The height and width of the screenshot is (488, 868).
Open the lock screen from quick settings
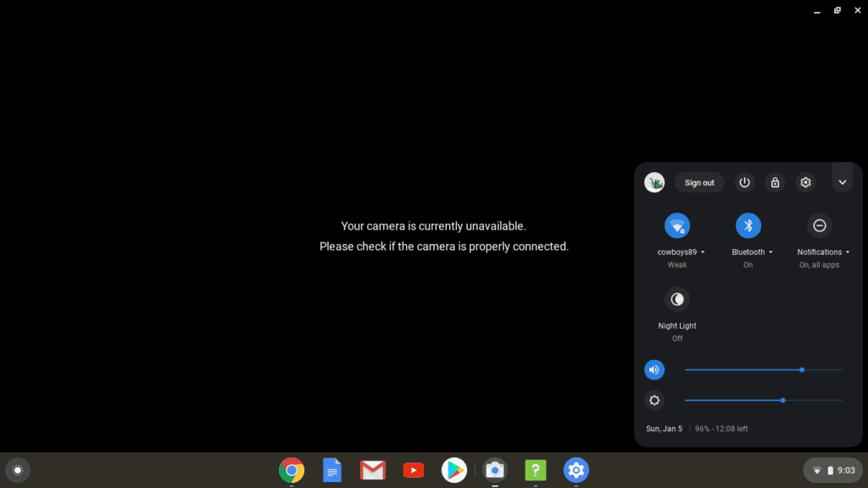(775, 182)
